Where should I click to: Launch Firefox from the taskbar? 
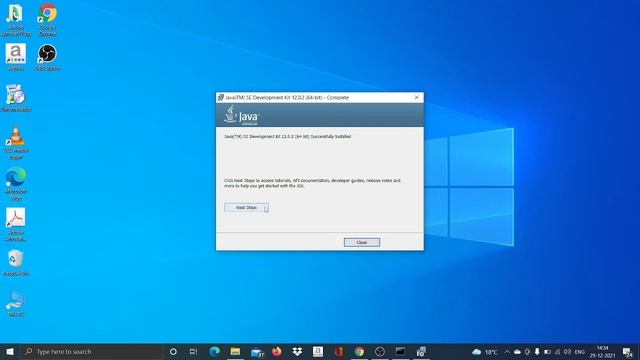click(277, 351)
